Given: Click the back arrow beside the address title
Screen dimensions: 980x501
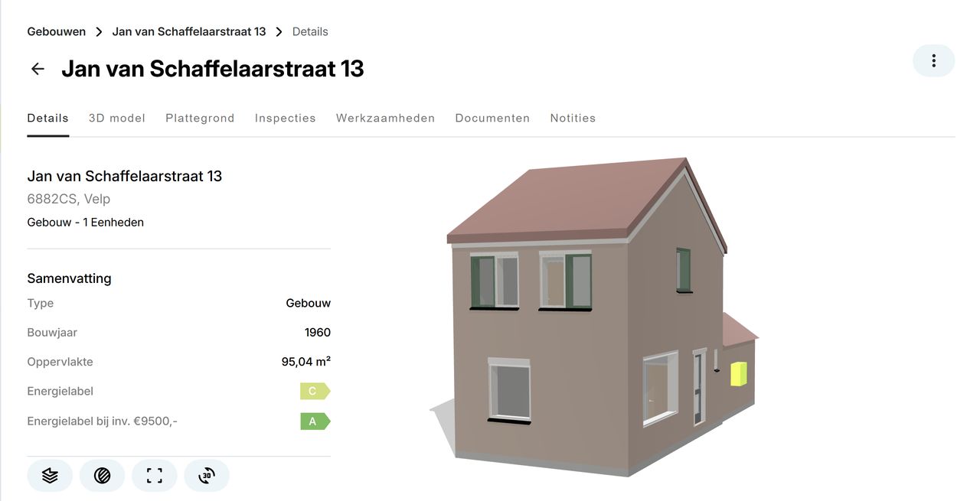Looking at the screenshot, I should [38, 69].
